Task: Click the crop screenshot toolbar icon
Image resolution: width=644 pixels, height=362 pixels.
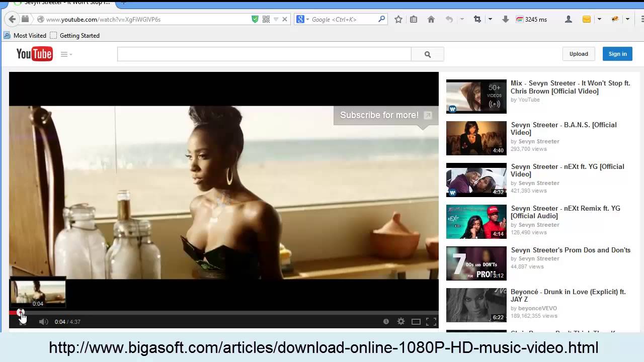Action: [x=477, y=19]
